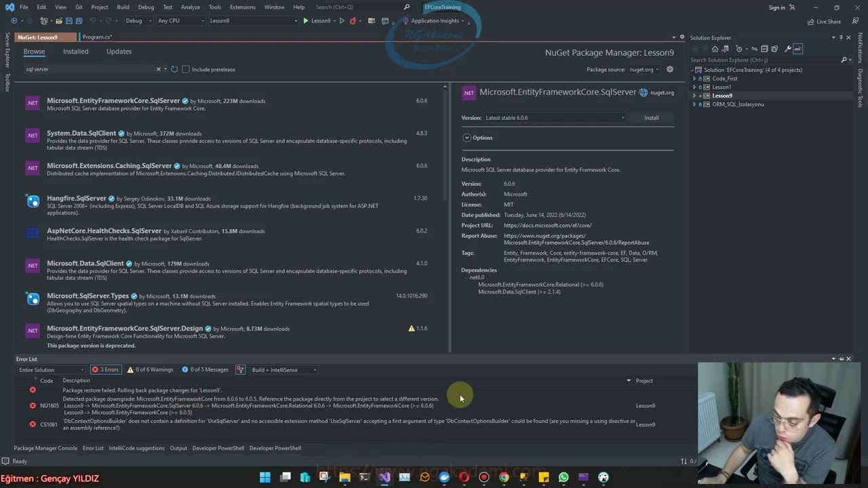Click Switch Views icon in Solution Explorer

click(725, 49)
